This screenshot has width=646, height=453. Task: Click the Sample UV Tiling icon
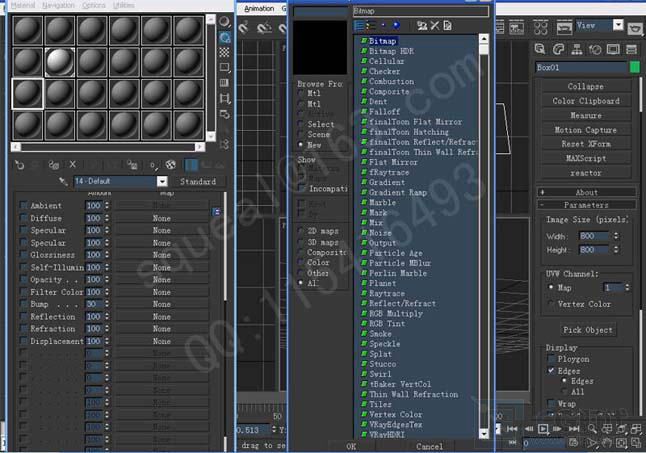(x=225, y=68)
